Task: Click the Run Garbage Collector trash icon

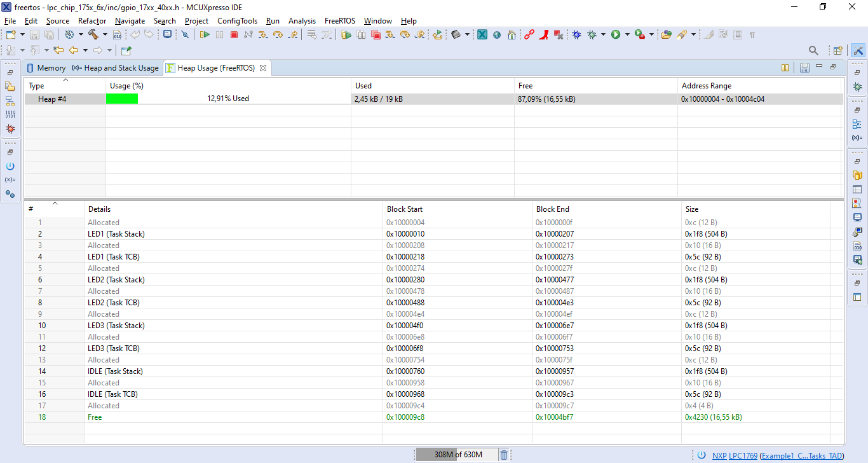Action: 504,455
